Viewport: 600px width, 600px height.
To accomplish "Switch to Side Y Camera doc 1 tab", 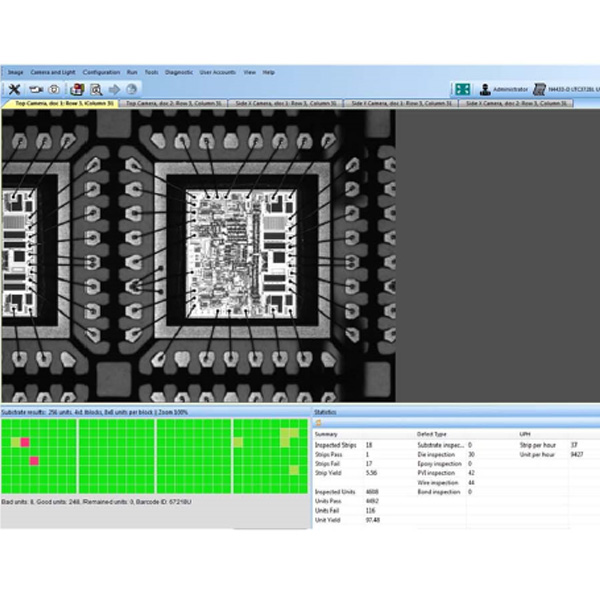I will (401, 103).
